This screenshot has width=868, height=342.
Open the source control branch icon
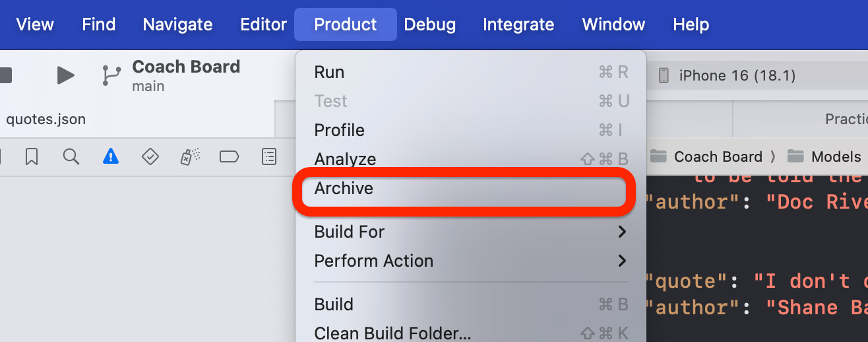click(111, 75)
